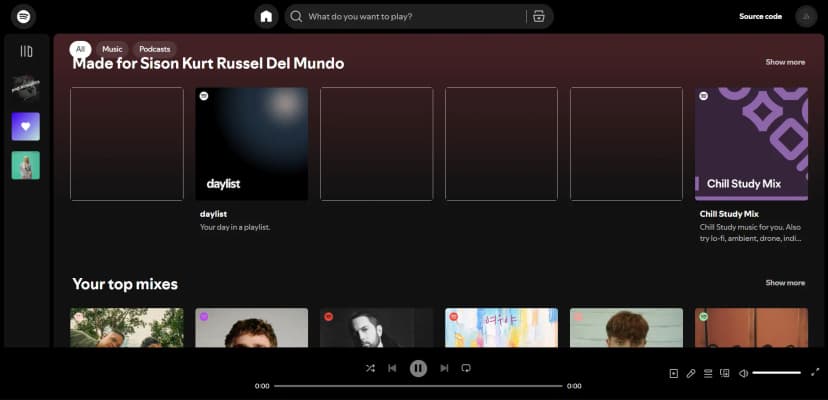The width and height of the screenshot is (828, 400).
Task: Open the top mix card with trees
Action: pyautogui.click(x=127, y=328)
